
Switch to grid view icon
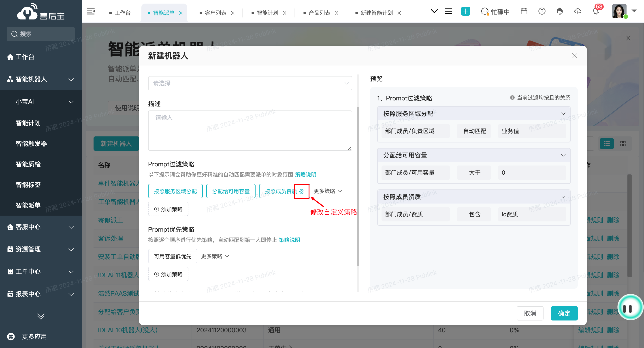(x=623, y=144)
